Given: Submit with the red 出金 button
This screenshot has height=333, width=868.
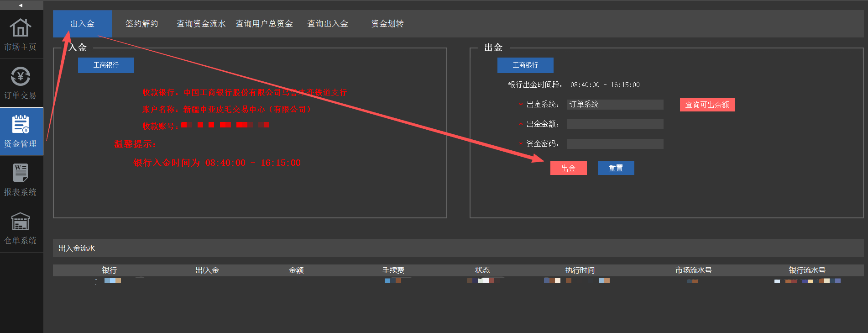Looking at the screenshot, I should [x=569, y=168].
